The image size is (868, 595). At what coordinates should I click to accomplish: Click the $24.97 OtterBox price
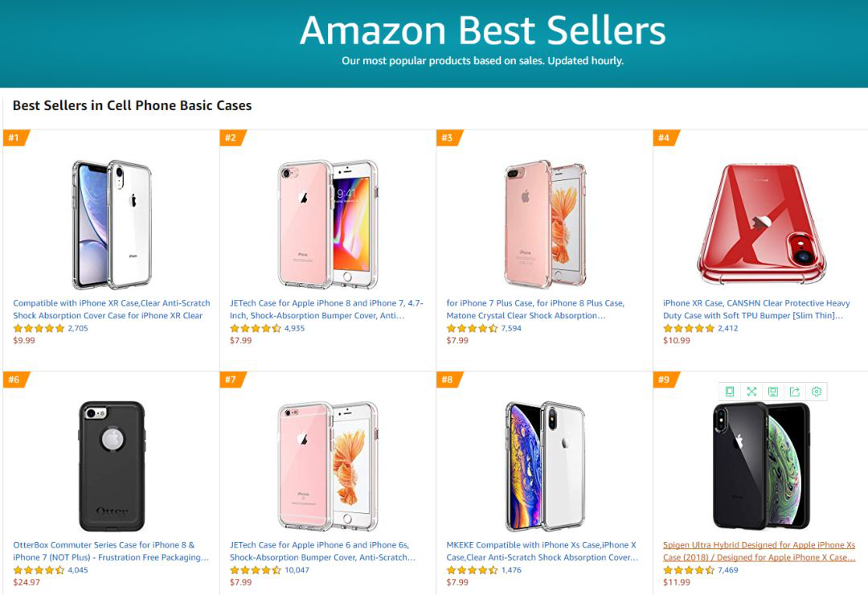click(27, 582)
